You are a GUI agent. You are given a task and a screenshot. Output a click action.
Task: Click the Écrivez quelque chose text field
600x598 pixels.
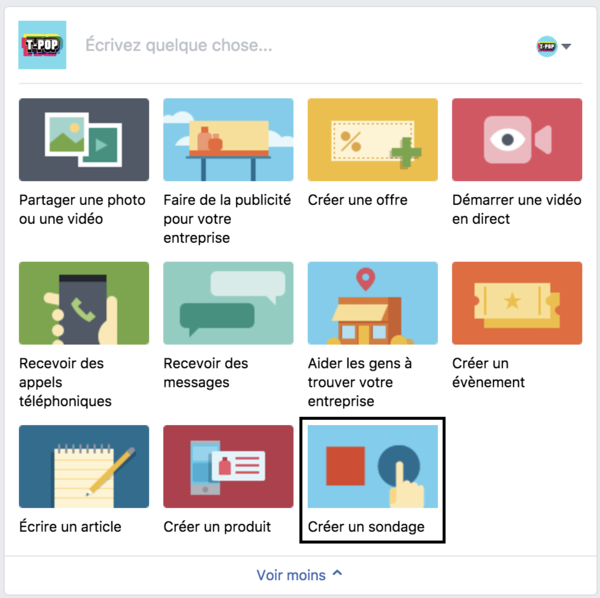[302, 45]
